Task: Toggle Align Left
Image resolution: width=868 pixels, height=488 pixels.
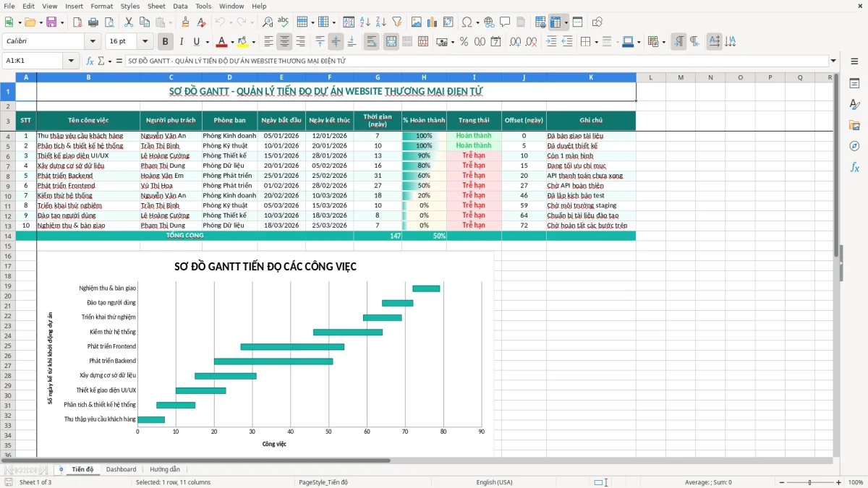Action: 268,42
